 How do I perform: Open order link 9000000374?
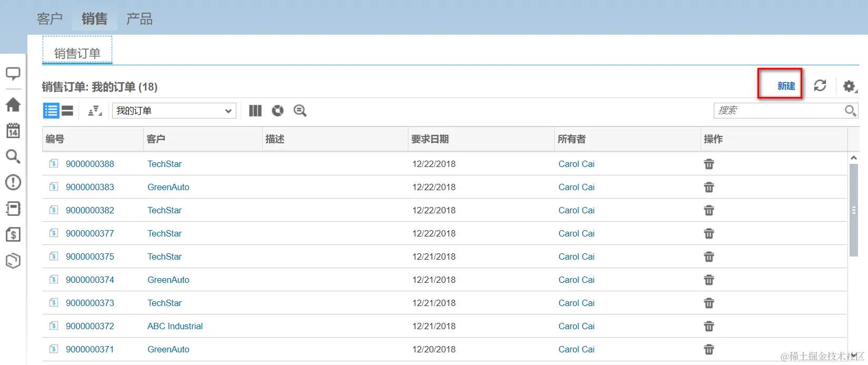(90, 280)
